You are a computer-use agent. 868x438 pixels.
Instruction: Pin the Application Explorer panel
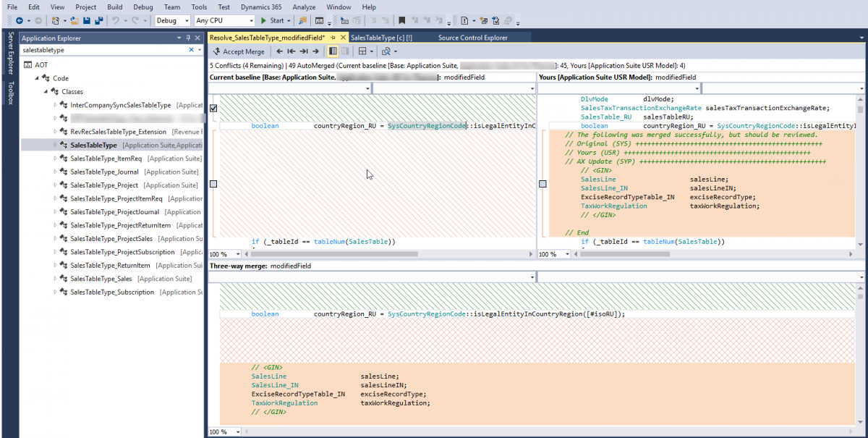188,38
